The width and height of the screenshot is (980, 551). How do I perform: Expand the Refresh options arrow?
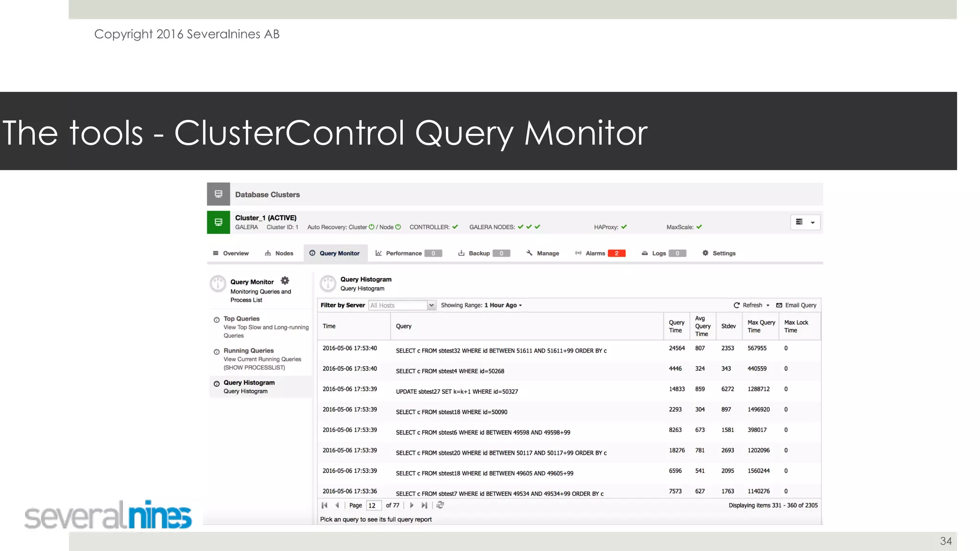pyautogui.click(x=768, y=305)
